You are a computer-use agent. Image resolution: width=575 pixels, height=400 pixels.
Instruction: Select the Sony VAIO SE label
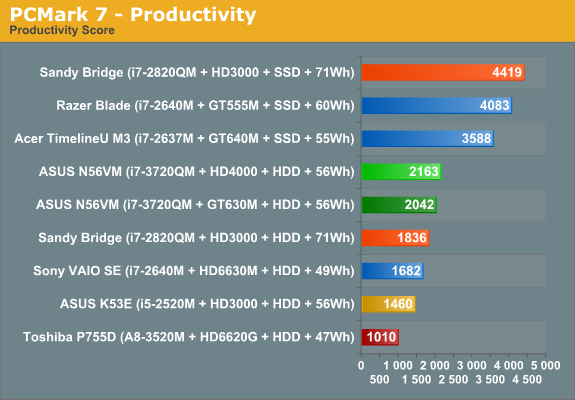click(194, 271)
